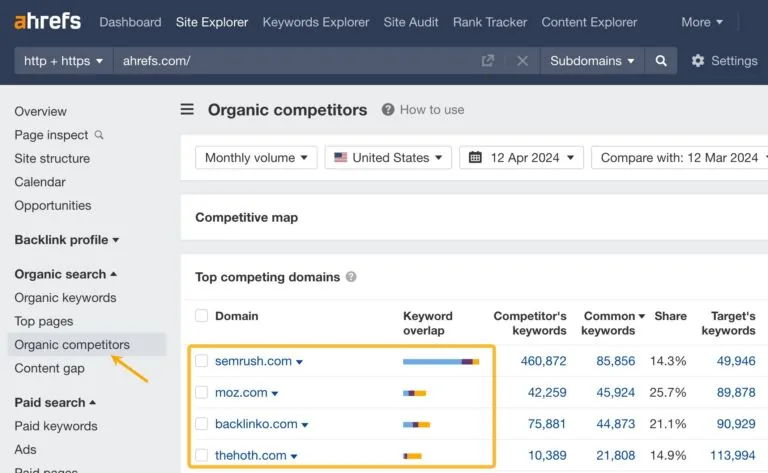The height and width of the screenshot is (473, 768).
Task: Click the search magnifier button
Action: (x=661, y=61)
